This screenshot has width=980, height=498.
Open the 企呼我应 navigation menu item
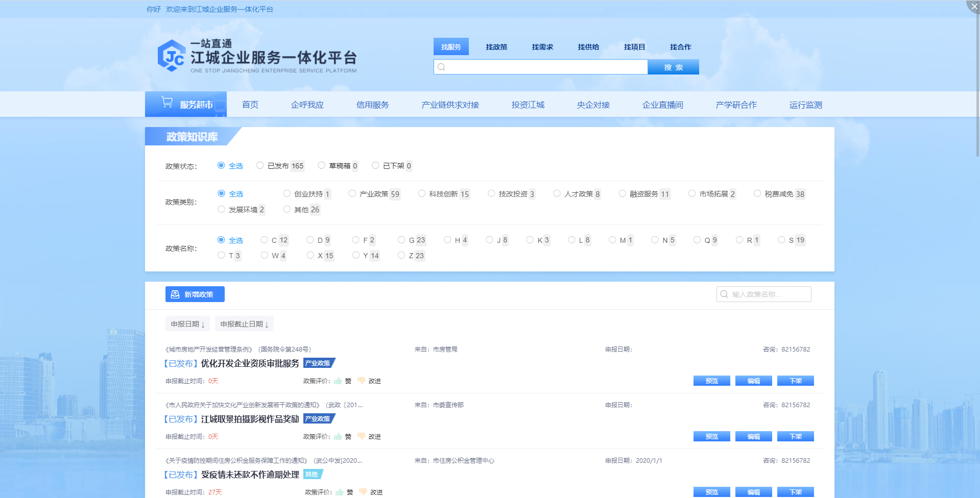tap(307, 105)
